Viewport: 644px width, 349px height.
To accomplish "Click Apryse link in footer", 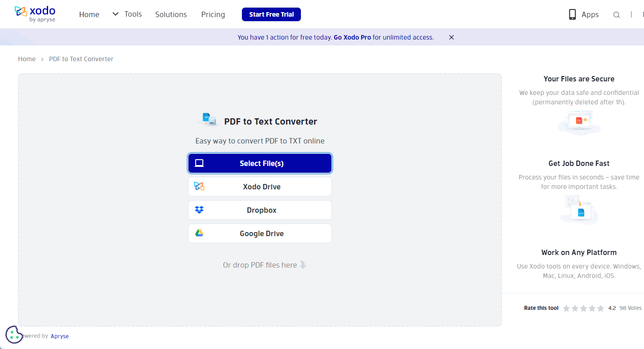I will 59,336.
